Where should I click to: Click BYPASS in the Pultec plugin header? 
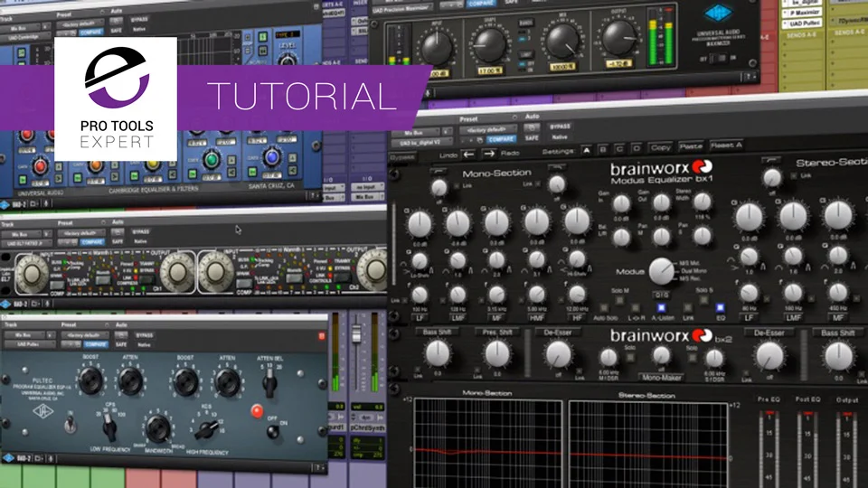click(145, 335)
